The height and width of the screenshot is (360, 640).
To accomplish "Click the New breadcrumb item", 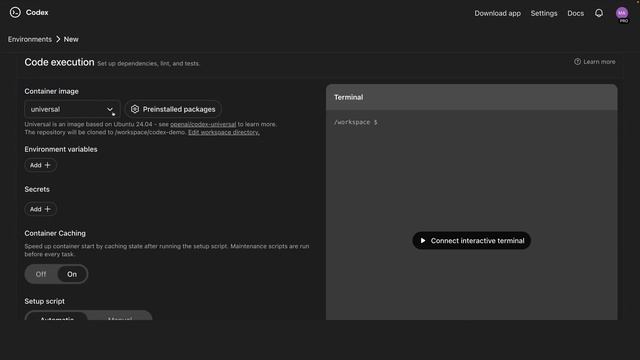I will click(x=71, y=39).
